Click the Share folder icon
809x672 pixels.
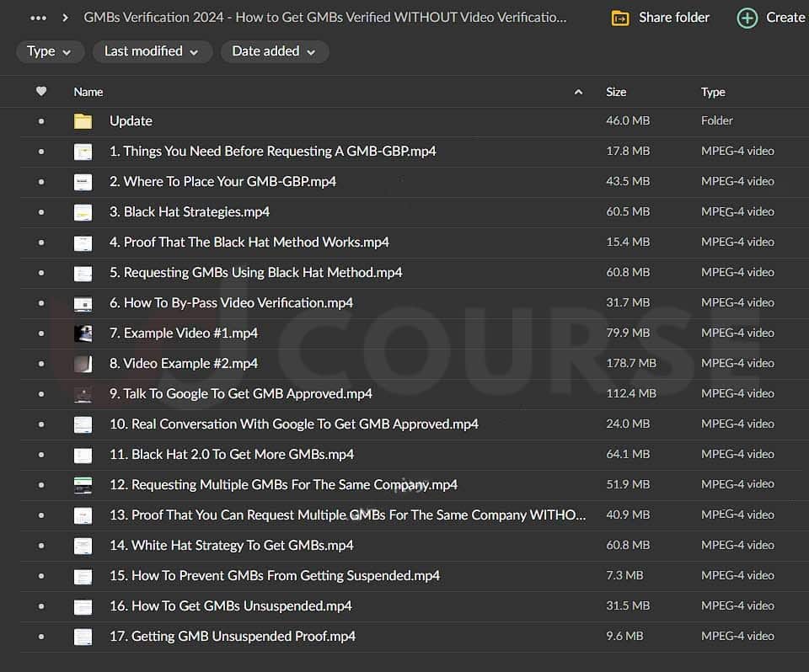(620, 18)
